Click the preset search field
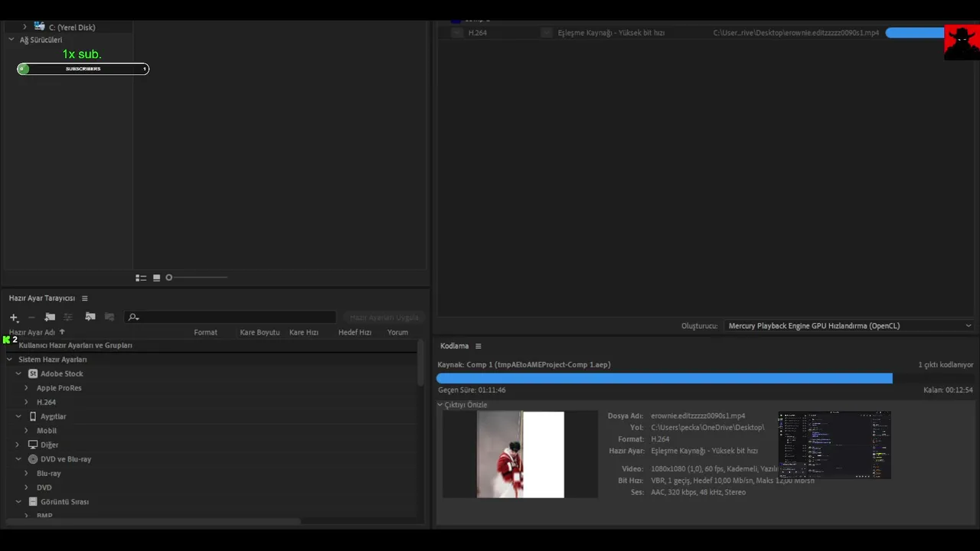The image size is (980, 551). [230, 317]
